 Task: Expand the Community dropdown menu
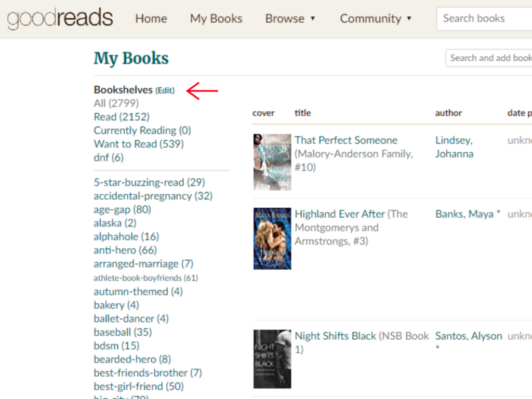click(x=376, y=19)
